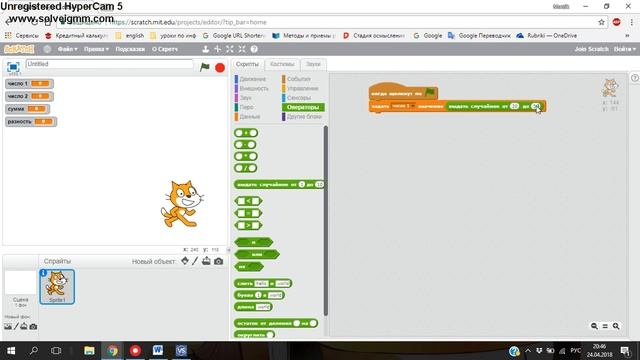This screenshot has width=640, height=360.
Task: Bookmark page with the star icon
Action: (602, 22)
